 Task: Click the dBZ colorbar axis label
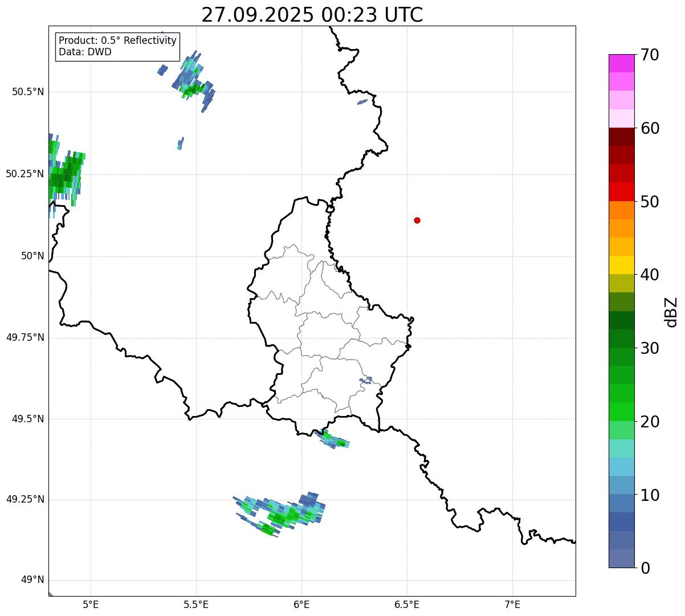pos(671,312)
